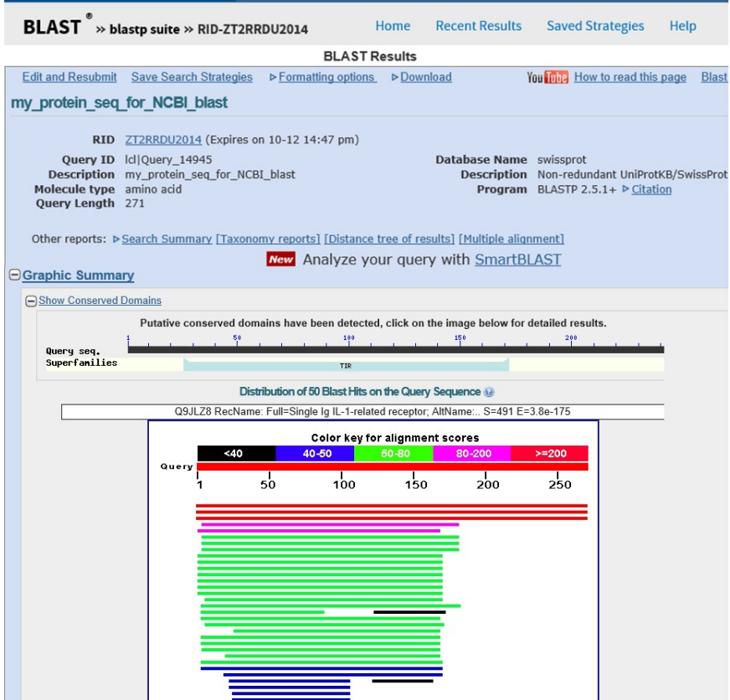Click the New SmartBLAST badge icon
Screen dimensions: 730x700
[280, 260]
